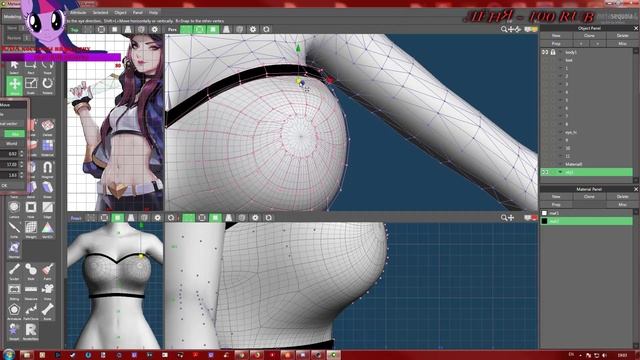Select the Scale tool
640x360 pixels.
pyautogui.click(x=31, y=85)
